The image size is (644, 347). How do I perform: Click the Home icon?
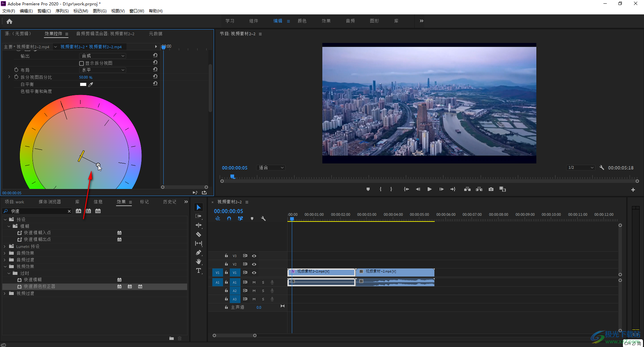[9, 21]
